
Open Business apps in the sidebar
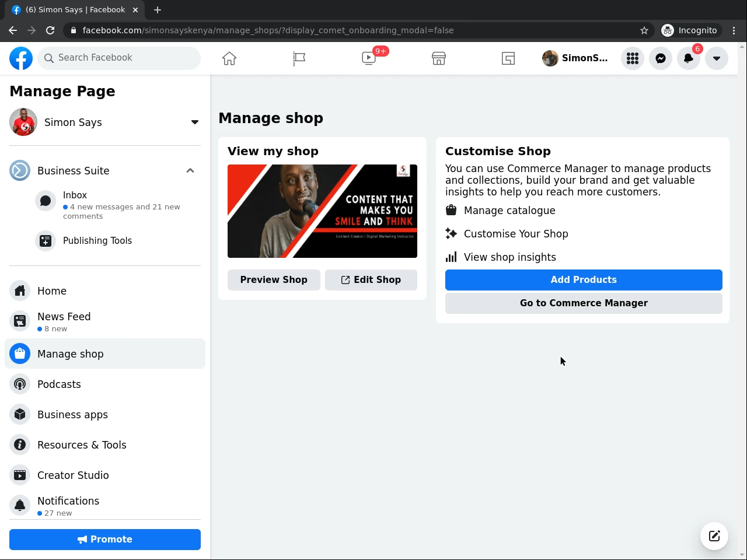pyautogui.click(x=105, y=414)
